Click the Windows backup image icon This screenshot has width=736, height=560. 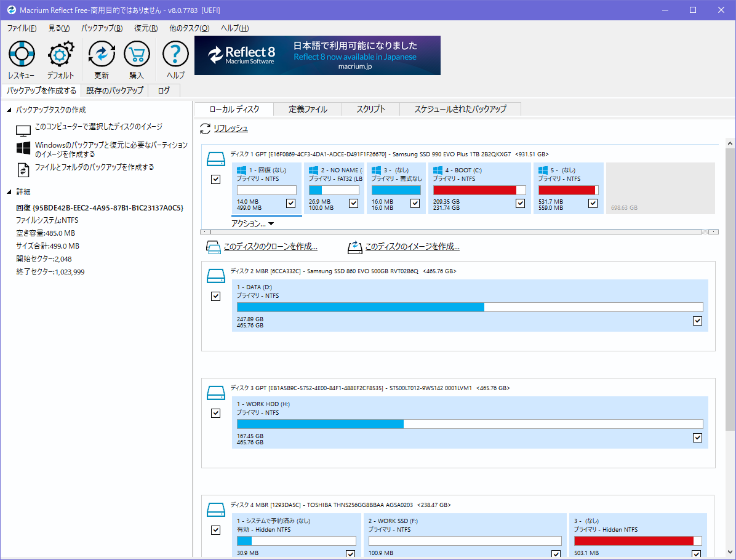pos(23,149)
